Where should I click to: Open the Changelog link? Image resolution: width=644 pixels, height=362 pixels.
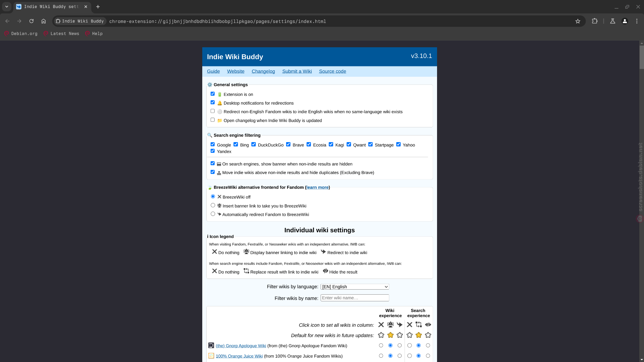tap(263, 71)
